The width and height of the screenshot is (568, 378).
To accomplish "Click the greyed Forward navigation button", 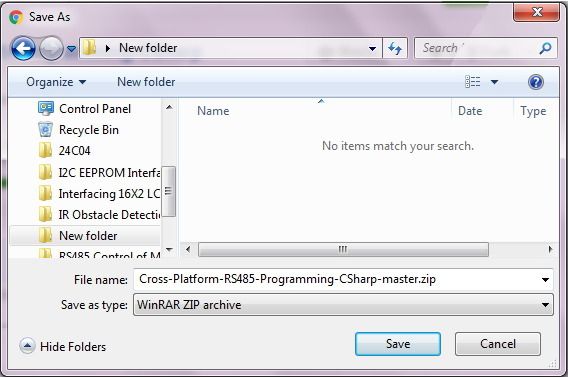I will [x=51, y=48].
